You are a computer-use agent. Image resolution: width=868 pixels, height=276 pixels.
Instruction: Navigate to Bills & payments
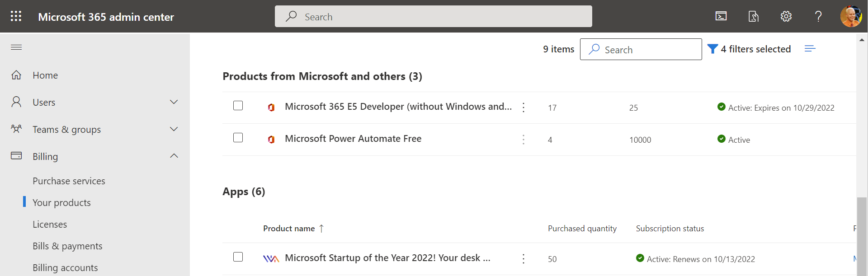point(67,246)
